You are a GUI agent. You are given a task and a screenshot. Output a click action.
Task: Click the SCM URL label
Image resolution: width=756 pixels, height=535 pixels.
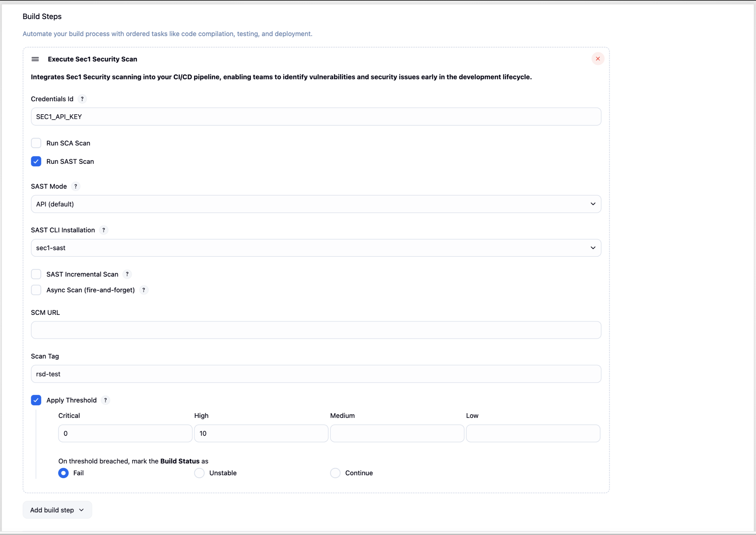point(45,312)
